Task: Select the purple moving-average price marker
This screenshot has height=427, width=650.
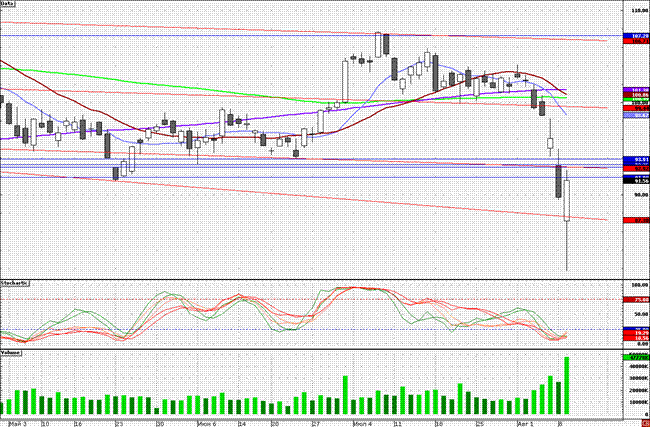Action: click(x=636, y=90)
